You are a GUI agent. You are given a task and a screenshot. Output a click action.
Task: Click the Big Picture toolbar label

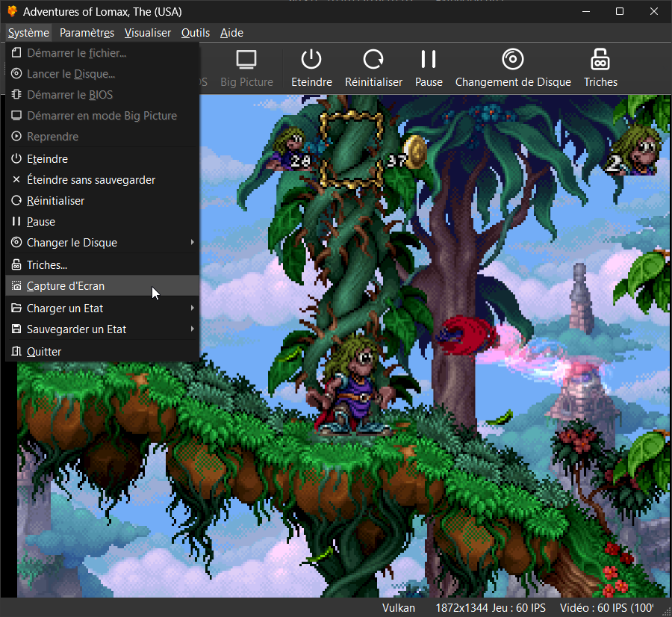click(x=246, y=82)
